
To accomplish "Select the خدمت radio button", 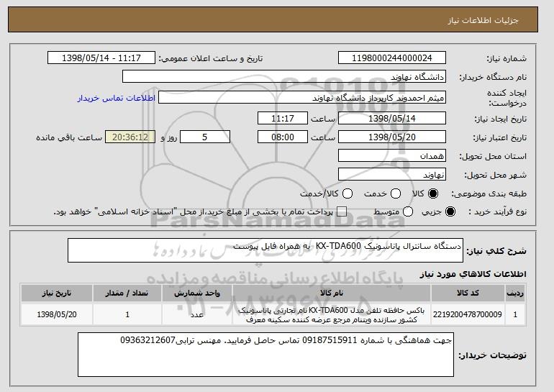I will [x=396, y=193].
